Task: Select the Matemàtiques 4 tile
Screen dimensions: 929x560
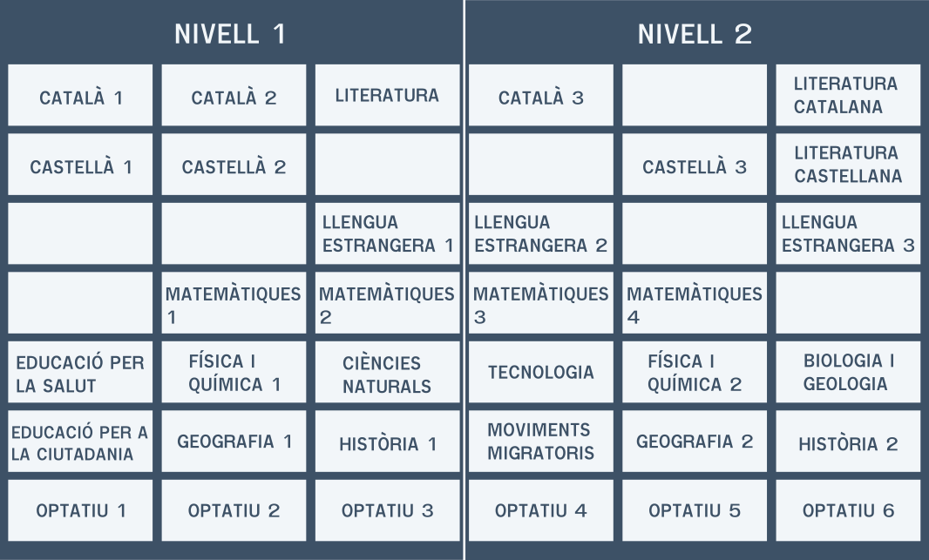Action: tap(695, 303)
